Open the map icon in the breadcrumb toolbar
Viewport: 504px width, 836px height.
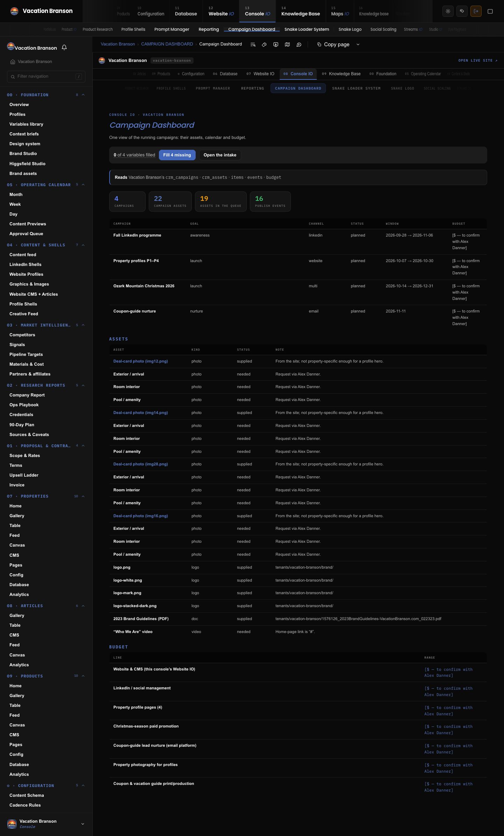287,44
